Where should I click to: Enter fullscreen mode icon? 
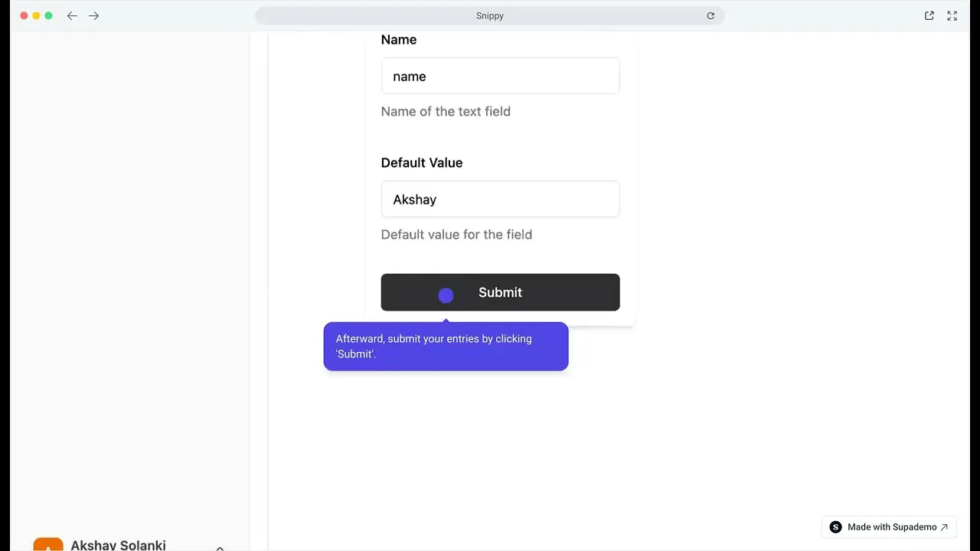(952, 15)
